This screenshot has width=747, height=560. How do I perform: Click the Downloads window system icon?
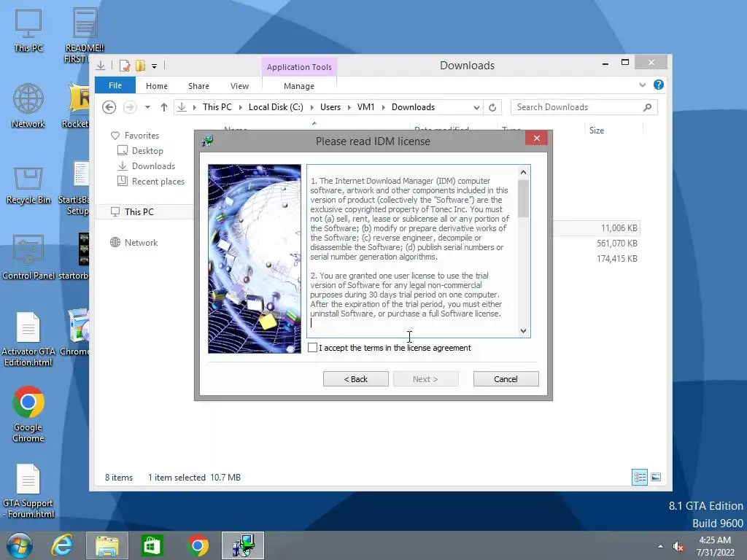pyautogui.click(x=101, y=66)
